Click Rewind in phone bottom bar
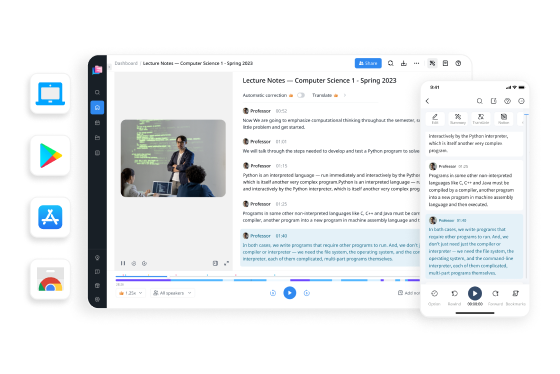560x374 pixels. (x=454, y=297)
